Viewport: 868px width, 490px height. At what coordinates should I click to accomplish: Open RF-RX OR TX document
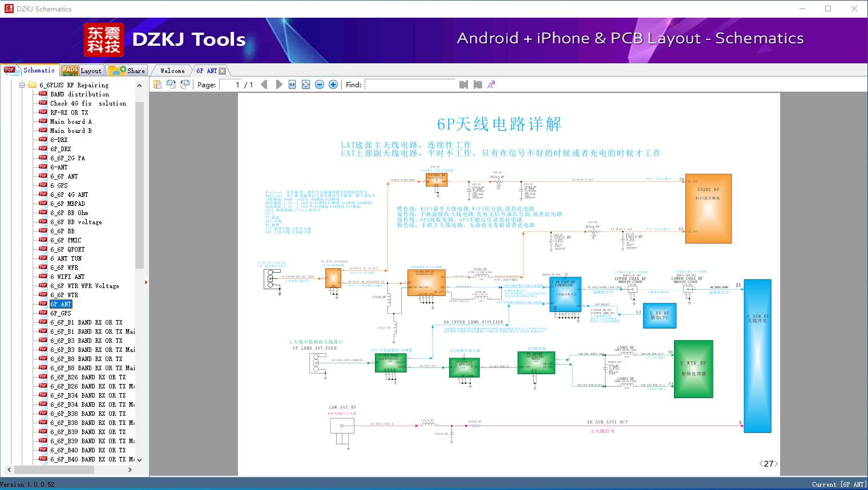click(x=69, y=112)
